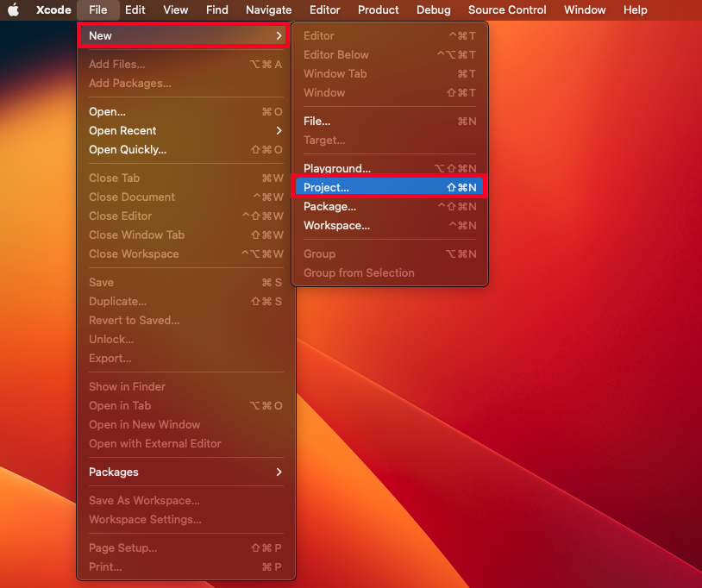The image size is (702, 588).
Task: Open the Debug menu
Action: point(434,9)
